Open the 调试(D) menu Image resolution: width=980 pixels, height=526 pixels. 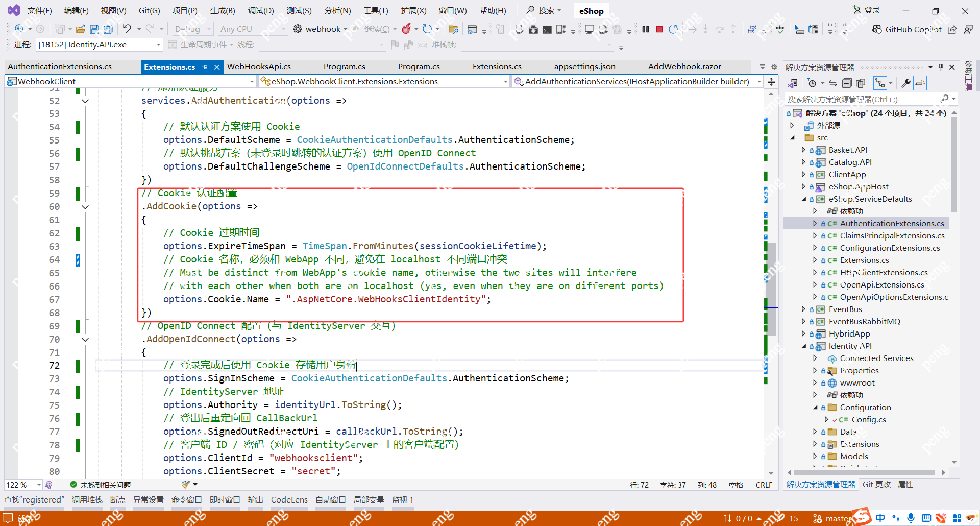pyautogui.click(x=261, y=11)
